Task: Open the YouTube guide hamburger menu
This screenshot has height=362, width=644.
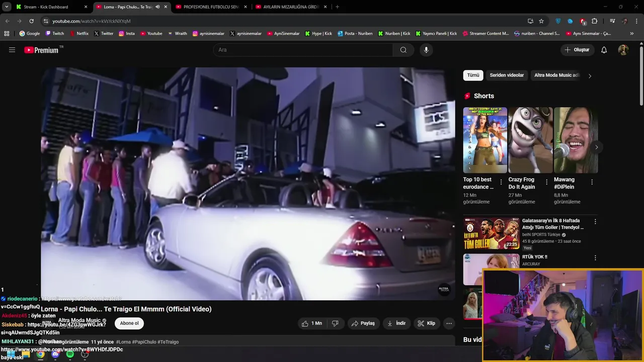Action: point(12,50)
